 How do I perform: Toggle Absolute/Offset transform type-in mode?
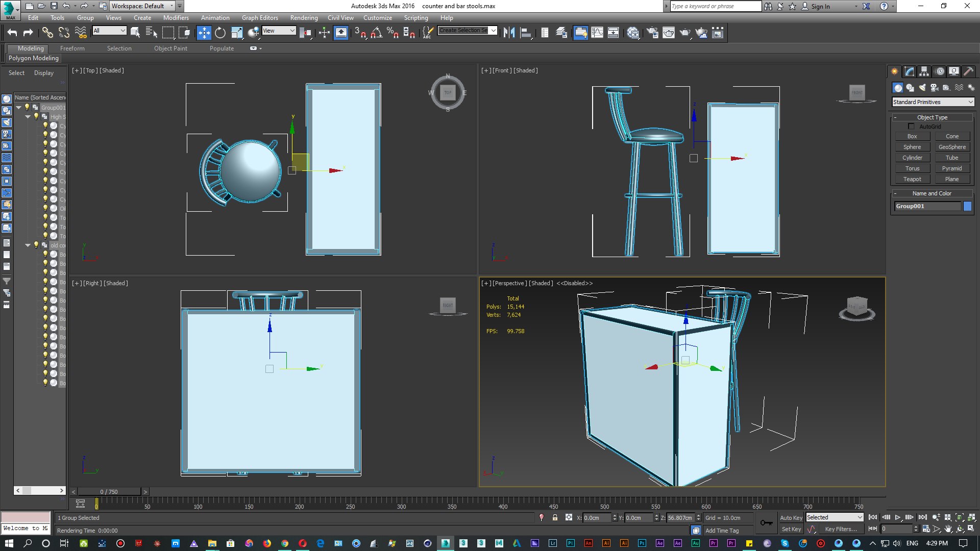point(569,517)
